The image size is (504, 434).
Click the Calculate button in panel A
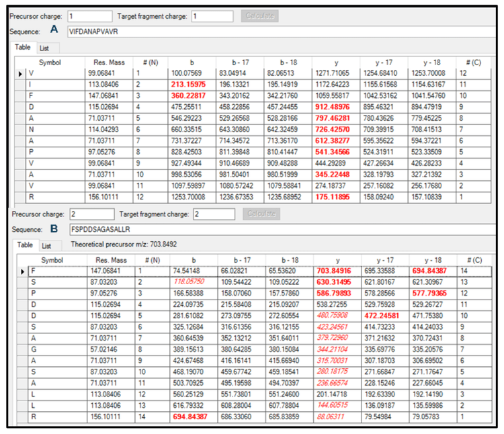[259, 15]
